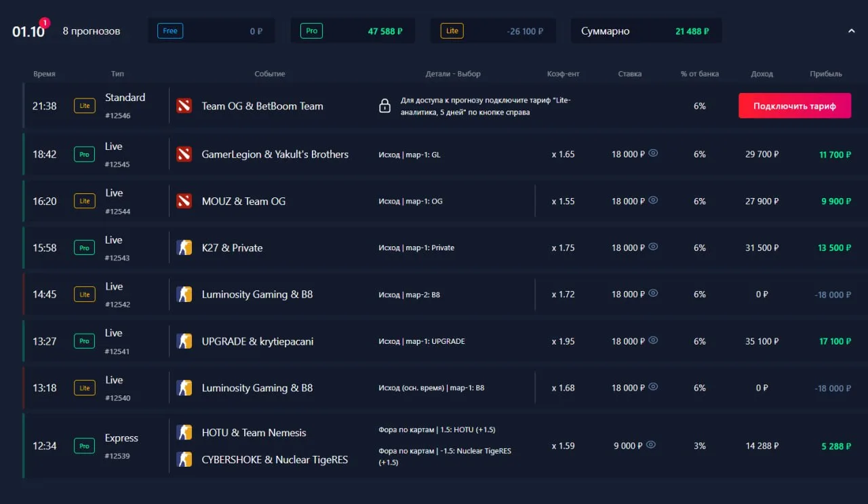Toggle the eye icon in the #12542 row
Viewport: 868px width, 504px height.
coord(653,294)
